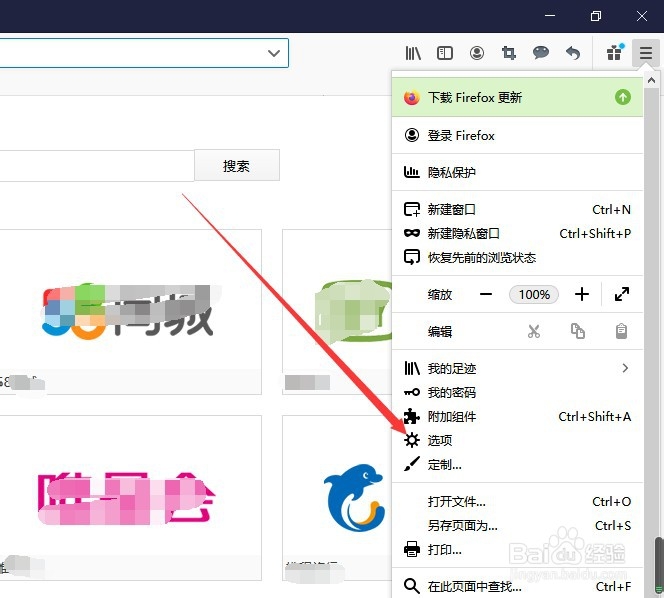Select 另存页面为... menu item
This screenshot has height=598, width=664.
(517, 526)
